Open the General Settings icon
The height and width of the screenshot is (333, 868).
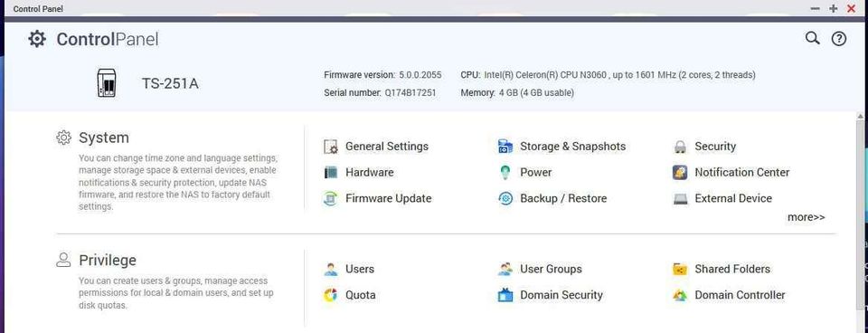coord(331,147)
